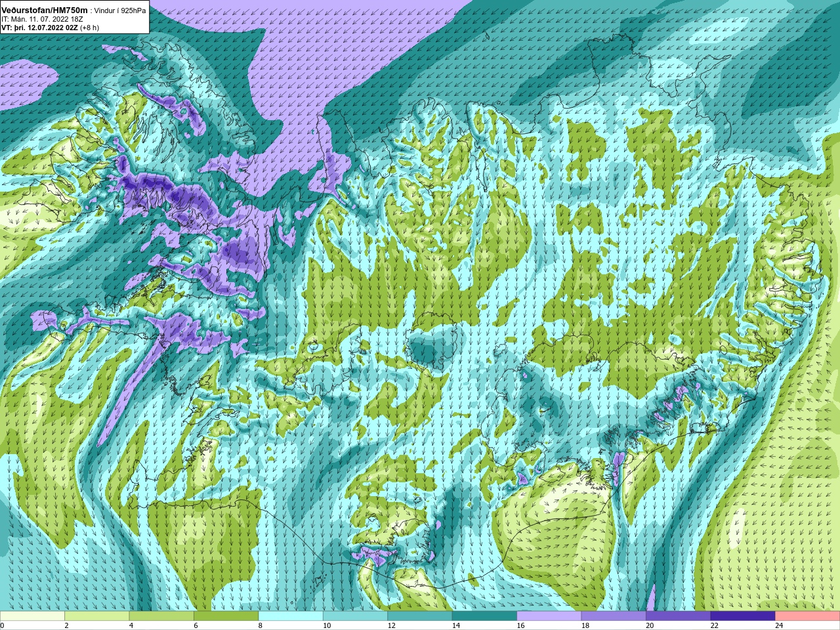Click the pink above-24 legend swatch
The image size is (840, 630).
pos(808,616)
